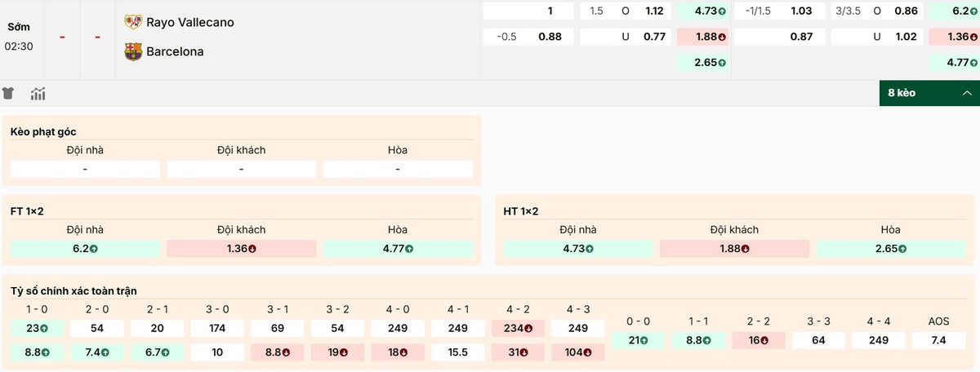The width and height of the screenshot is (980, 372).
Task: Open the match statistics chart icon
Action: tap(38, 94)
